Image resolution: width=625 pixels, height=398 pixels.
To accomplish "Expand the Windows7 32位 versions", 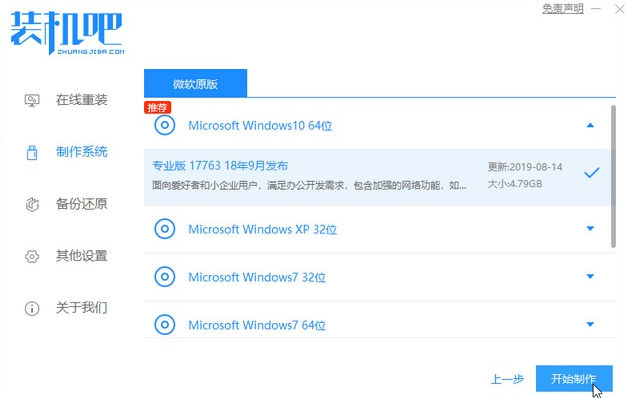I will pyautogui.click(x=590, y=276).
